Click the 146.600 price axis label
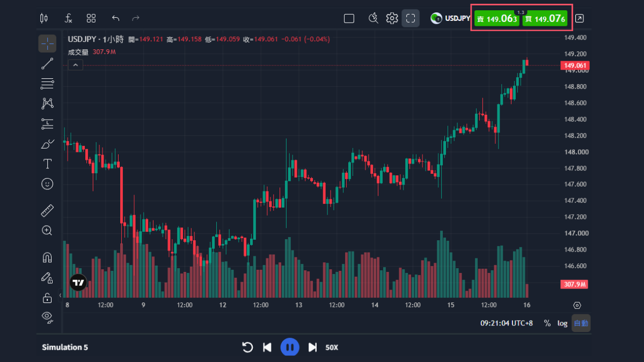644x362 pixels. [x=575, y=266]
